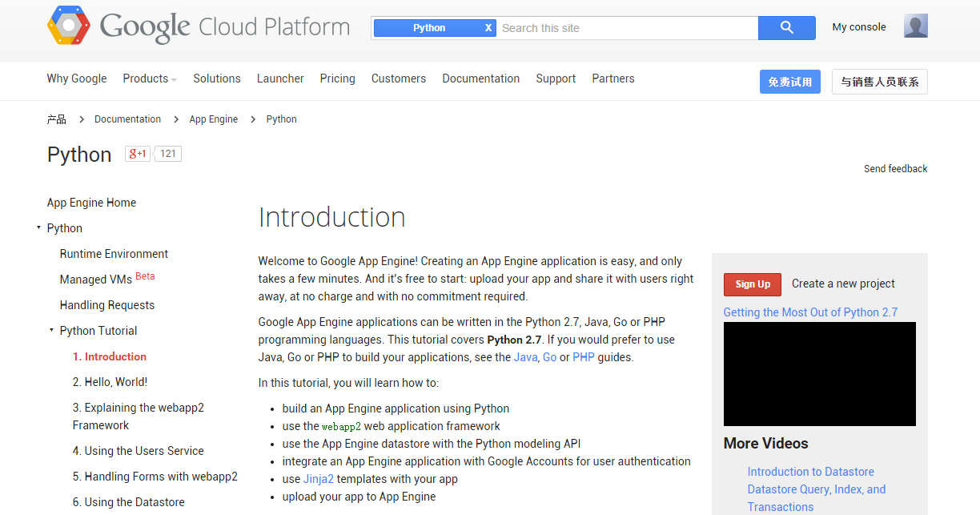
Task: Click the Send feedback link
Action: tap(895, 169)
